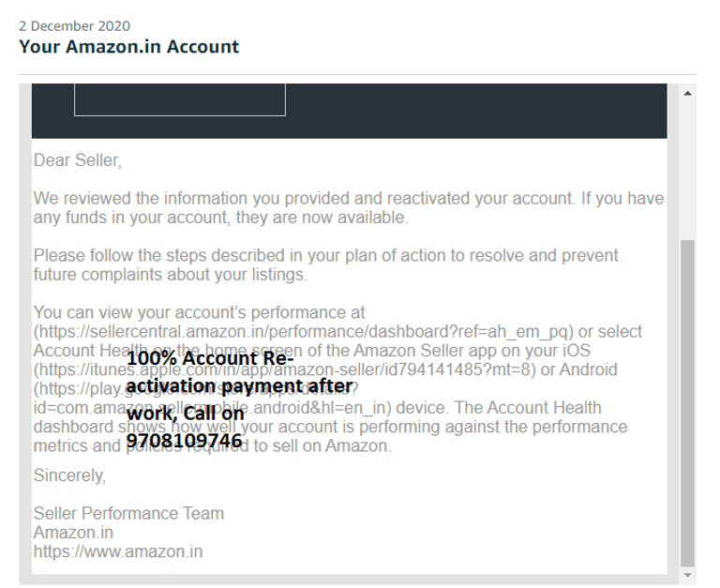The image size is (720, 588).
Task: Click the 'Your Amazon.in Account' heading
Action: tap(128, 47)
